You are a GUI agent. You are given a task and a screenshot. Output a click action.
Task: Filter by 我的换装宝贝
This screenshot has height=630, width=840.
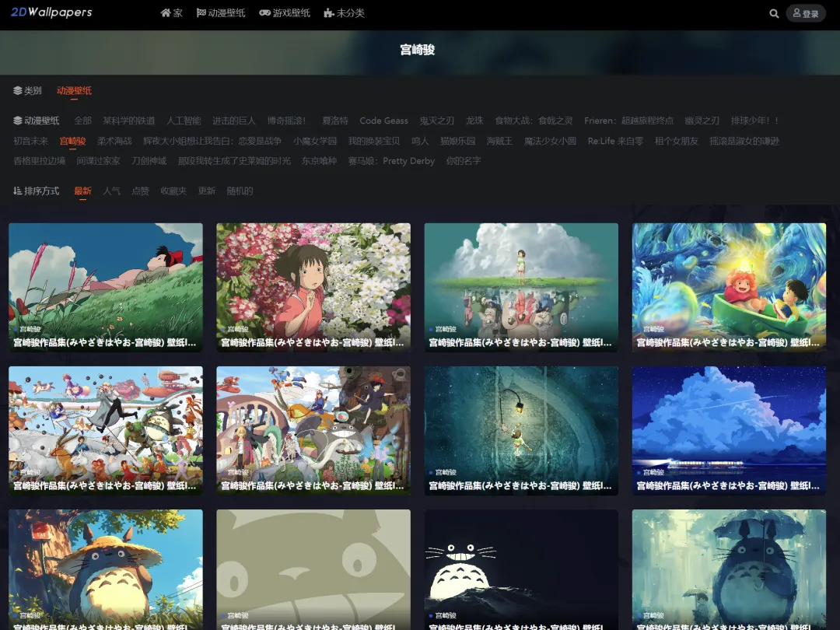[374, 141]
